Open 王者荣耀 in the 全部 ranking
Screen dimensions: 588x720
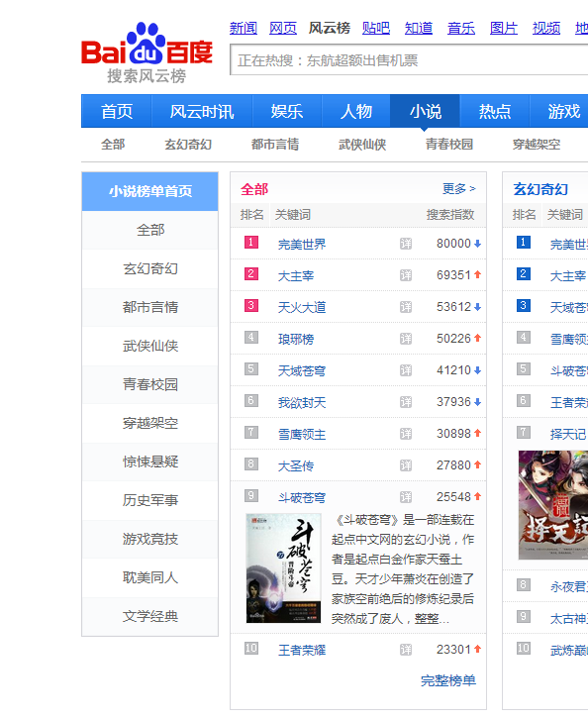pyautogui.click(x=302, y=650)
